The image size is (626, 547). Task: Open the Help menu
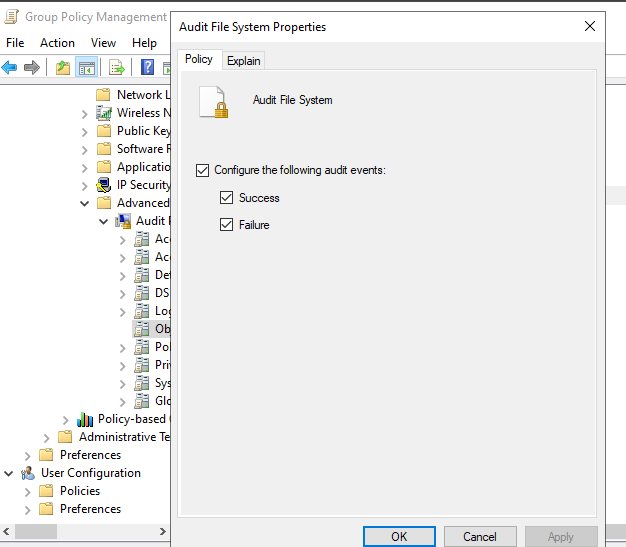pyautogui.click(x=144, y=43)
